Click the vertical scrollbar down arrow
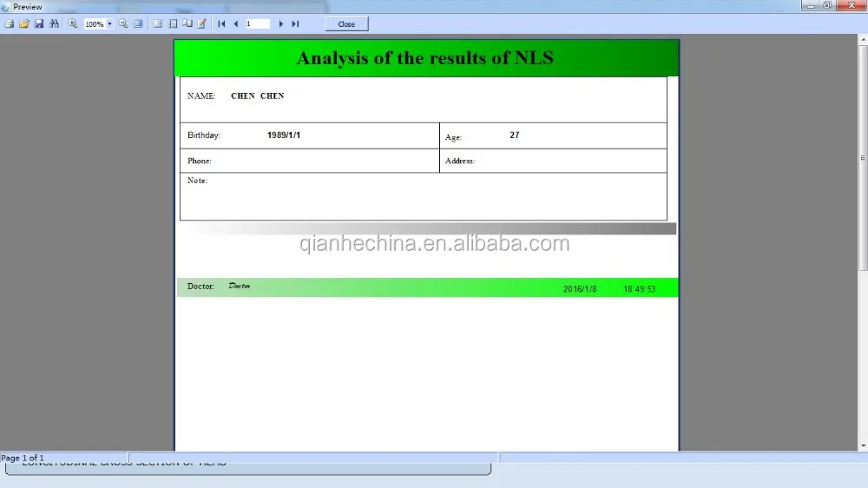 coord(863,446)
